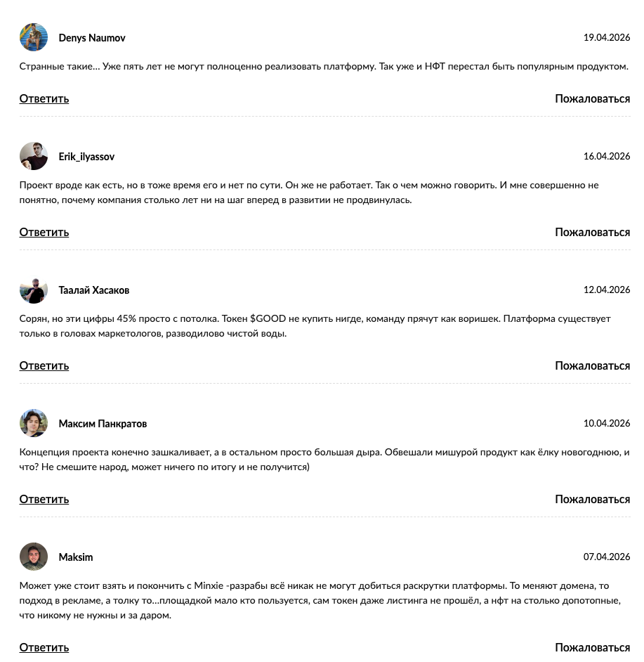The image size is (644, 662).
Task: Click Максим Панкратов's profile avatar
Action: point(33,423)
